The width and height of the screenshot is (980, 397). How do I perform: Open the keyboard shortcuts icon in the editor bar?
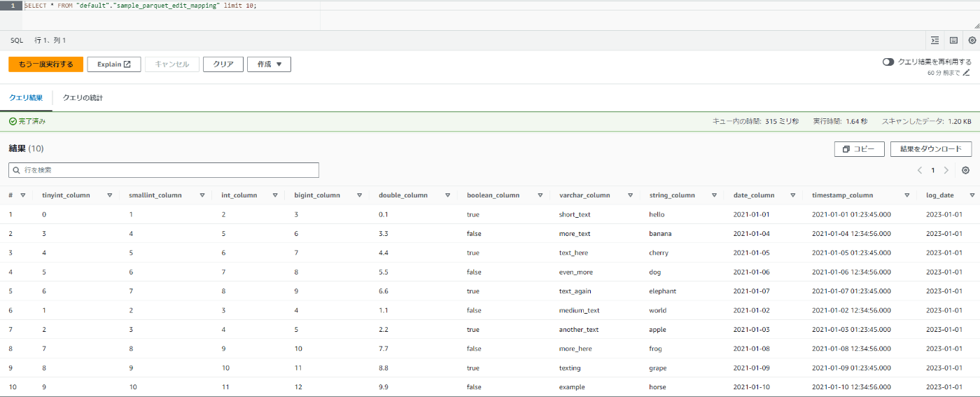pyautogui.click(x=953, y=41)
